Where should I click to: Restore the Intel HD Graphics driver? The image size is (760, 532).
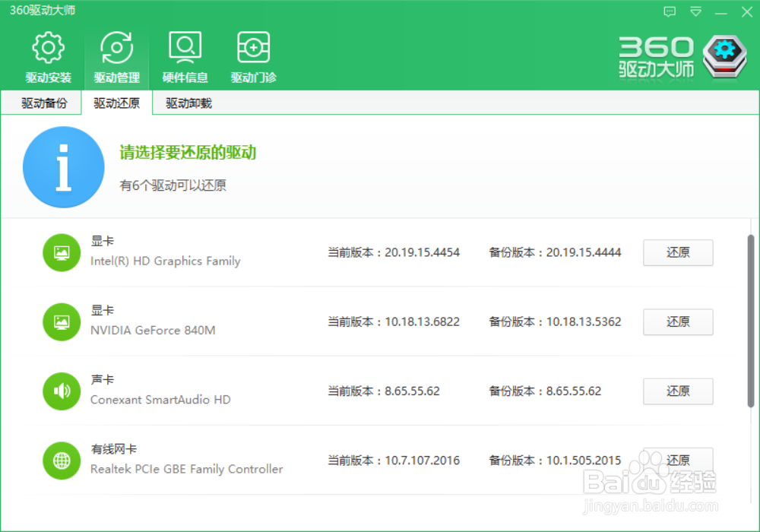(677, 252)
